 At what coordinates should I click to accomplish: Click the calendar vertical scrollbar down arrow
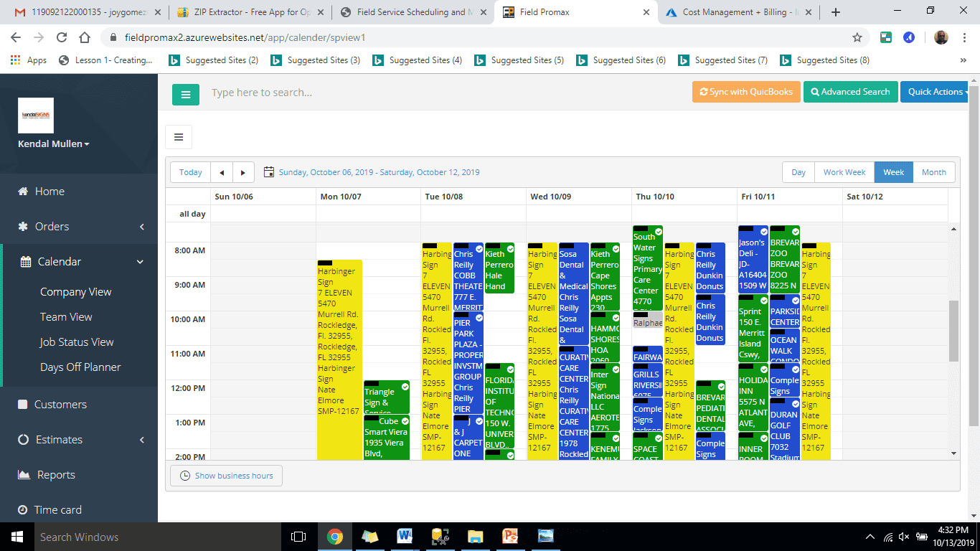click(953, 453)
